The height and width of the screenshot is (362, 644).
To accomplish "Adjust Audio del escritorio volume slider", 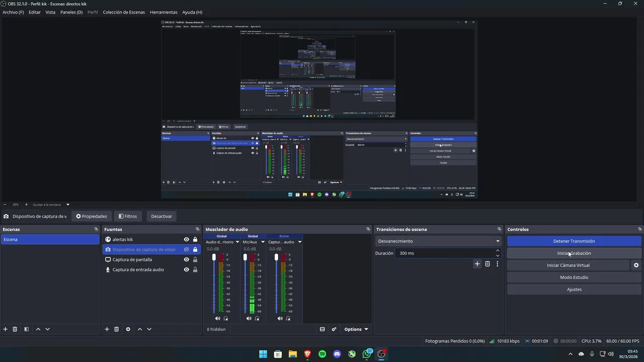I will 214,257.
